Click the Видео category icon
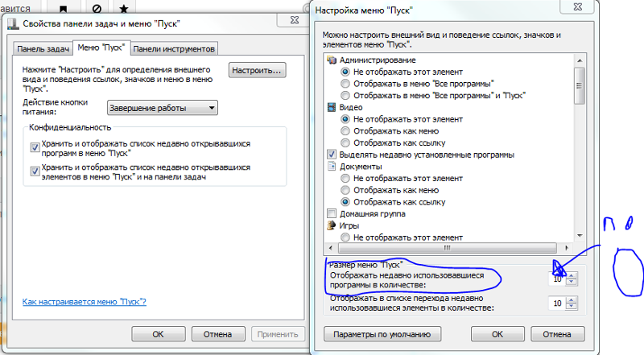 (331, 107)
